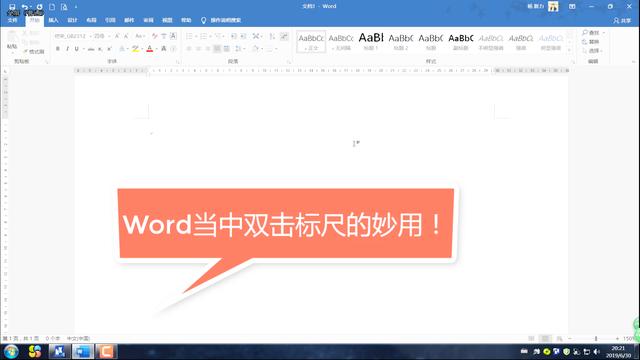
Task: Undo the last action
Action: pyautogui.click(x=24, y=7)
